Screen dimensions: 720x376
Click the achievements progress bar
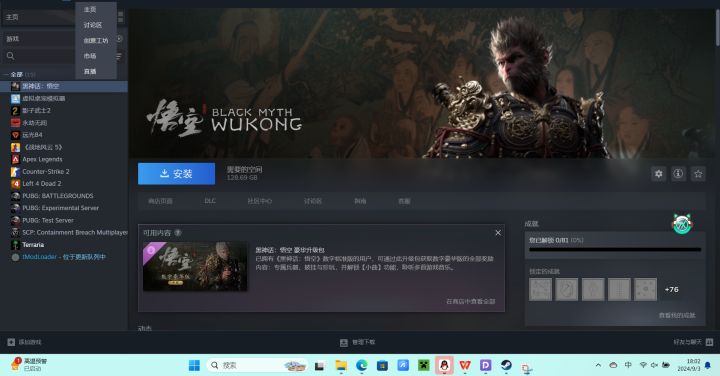coord(615,250)
